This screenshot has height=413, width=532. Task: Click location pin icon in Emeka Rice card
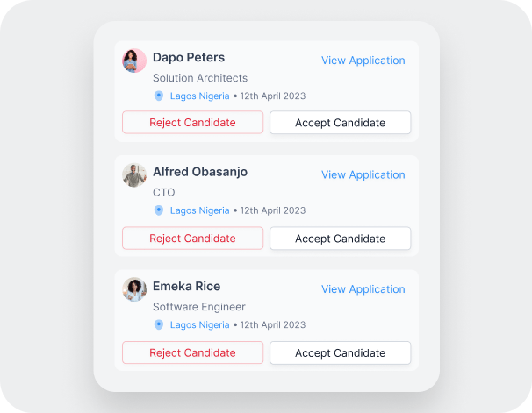158,325
